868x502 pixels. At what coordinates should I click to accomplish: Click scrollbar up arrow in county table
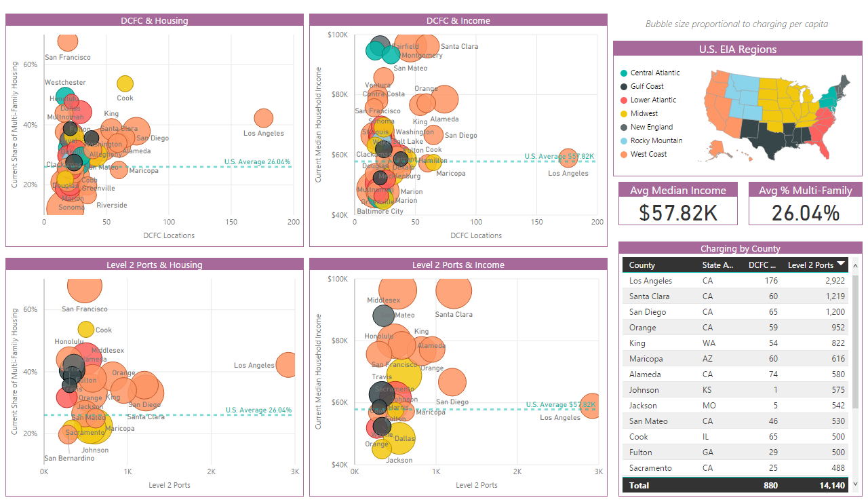855,266
